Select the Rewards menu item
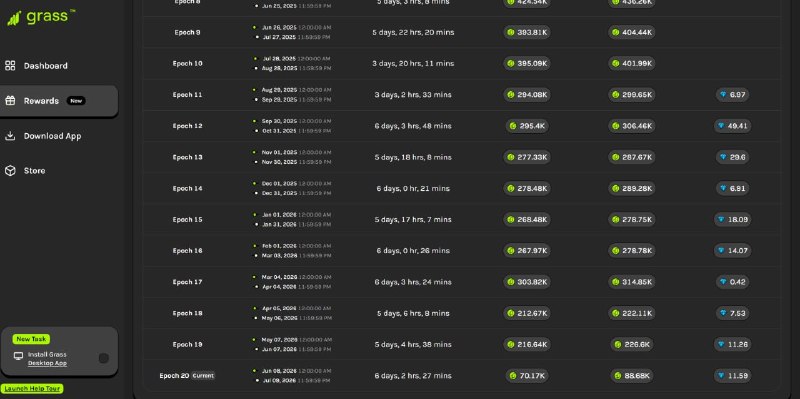 (59, 101)
